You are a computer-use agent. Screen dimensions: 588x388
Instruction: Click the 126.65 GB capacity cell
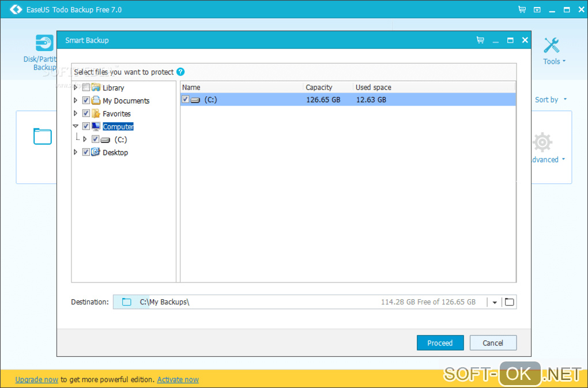(x=323, y=100)
